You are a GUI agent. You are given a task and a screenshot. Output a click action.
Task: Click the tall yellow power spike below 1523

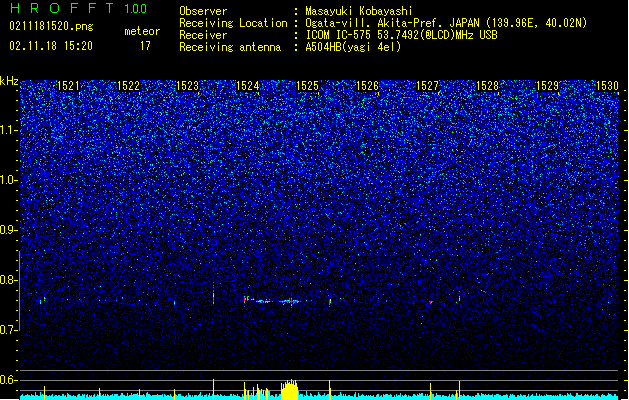point(213,389)
